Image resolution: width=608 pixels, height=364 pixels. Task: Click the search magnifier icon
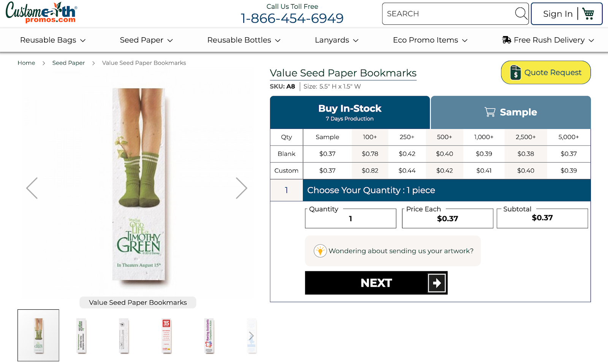click(521, 14)
